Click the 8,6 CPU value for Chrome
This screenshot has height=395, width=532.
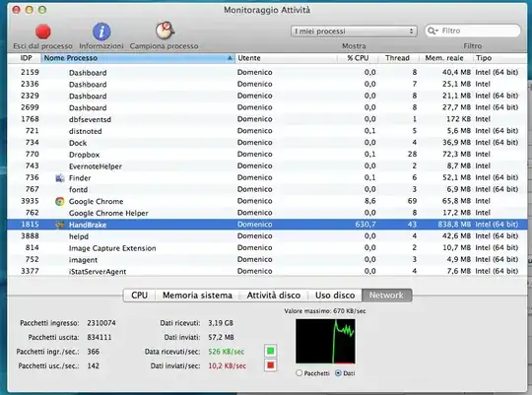[x=369, y=201]
